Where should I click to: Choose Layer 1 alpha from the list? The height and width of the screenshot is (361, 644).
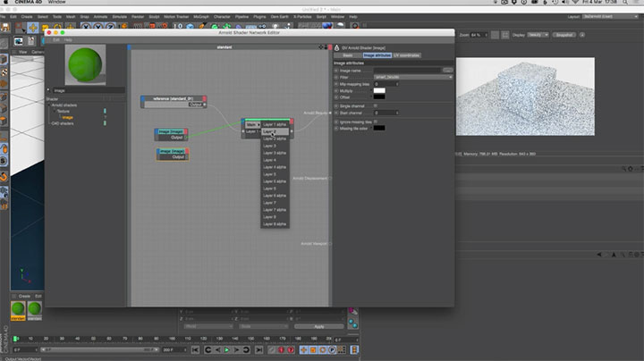(275, 124)
